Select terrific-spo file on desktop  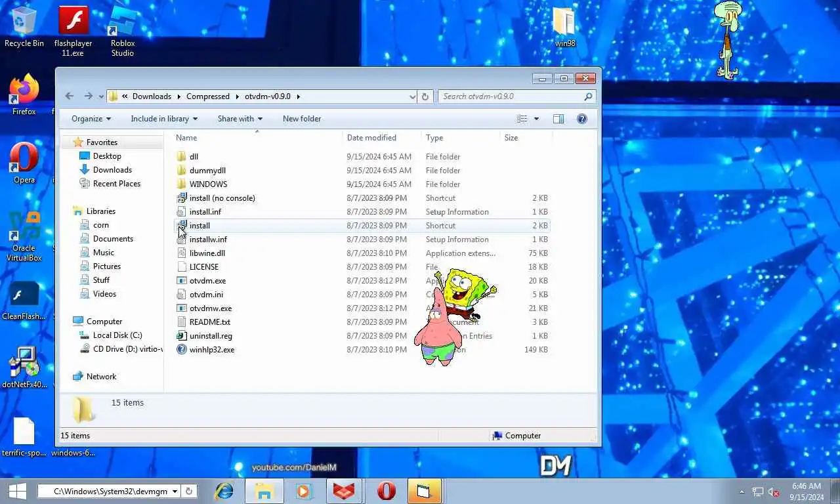coord(24,436)
